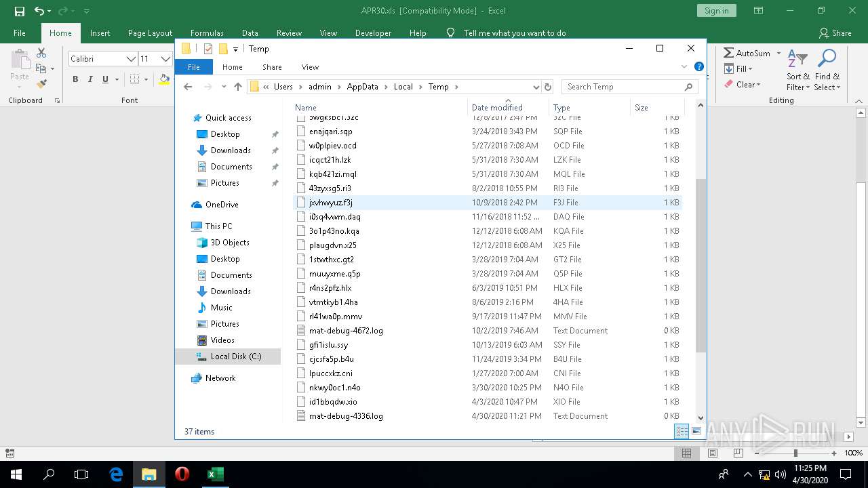Viewport: 868px width, 488px height.
Task: Click Tell me what you want to do
Action: [x=515, y=33]
